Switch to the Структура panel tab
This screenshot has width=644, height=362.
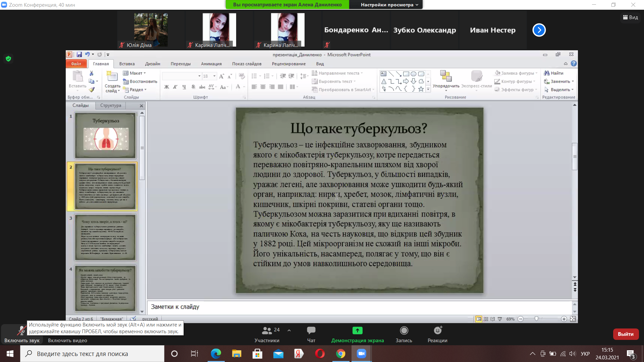110,105
